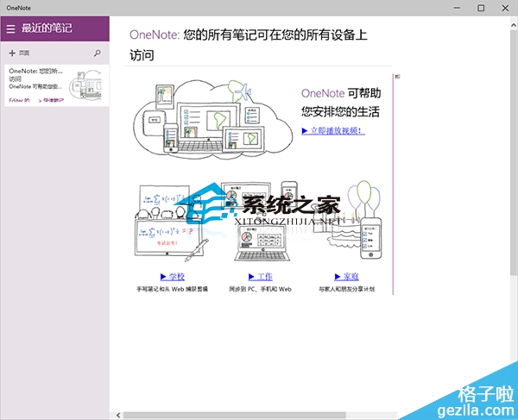Viewport: 518px width, 420px height.
Task: Open the 立即播放视频 link
Action: (x=333, y=131)
